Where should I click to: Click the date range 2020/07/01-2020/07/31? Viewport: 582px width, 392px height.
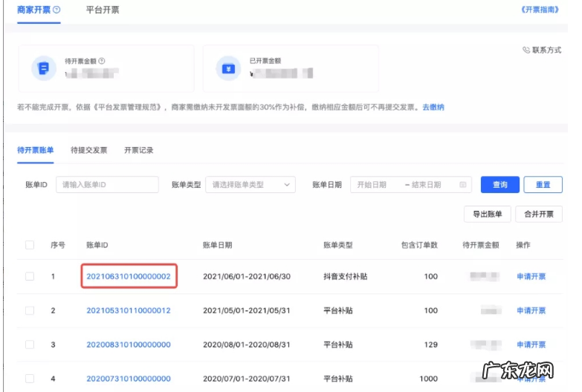pyautogui.click(x=247, y=379)
